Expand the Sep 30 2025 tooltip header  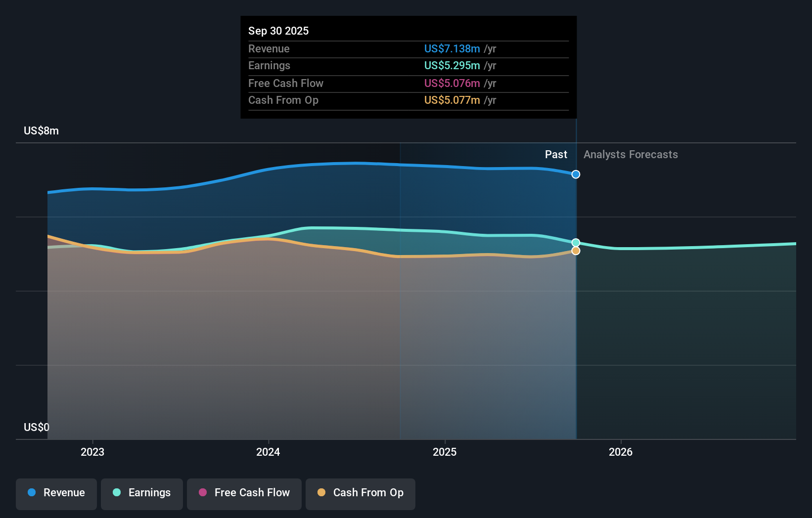278,31
